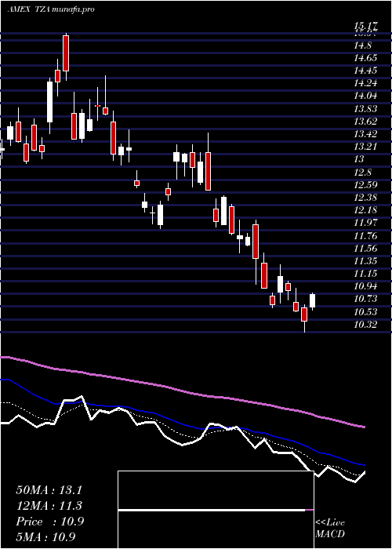Click the 11.56 price axis label

point(365,249)
